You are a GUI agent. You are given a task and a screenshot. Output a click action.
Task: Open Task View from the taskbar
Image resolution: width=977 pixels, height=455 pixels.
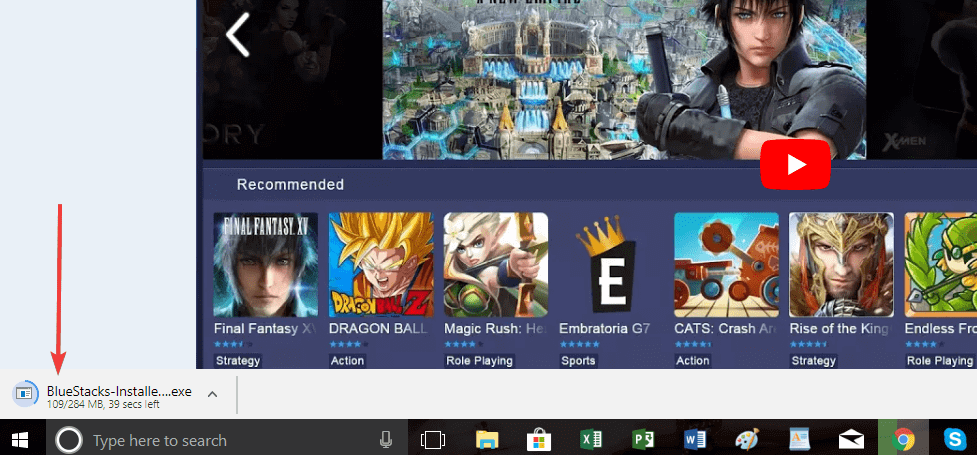(433, 441)
